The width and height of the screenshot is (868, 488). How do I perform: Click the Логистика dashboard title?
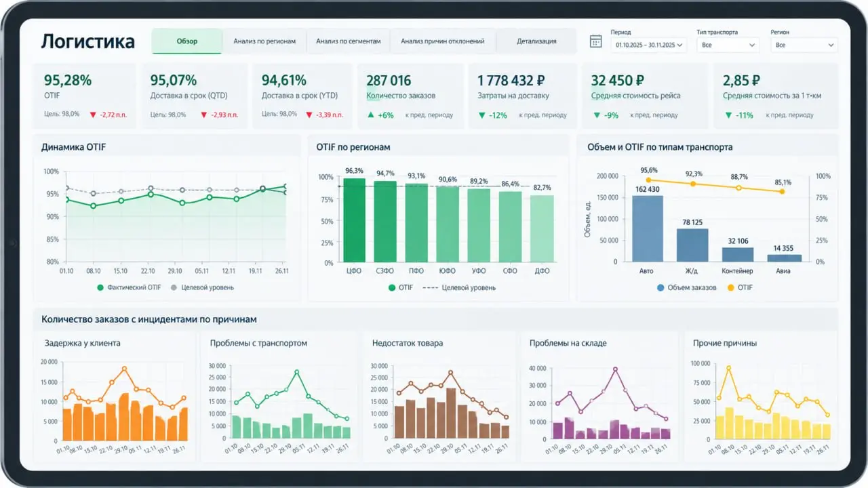[88, 42]
